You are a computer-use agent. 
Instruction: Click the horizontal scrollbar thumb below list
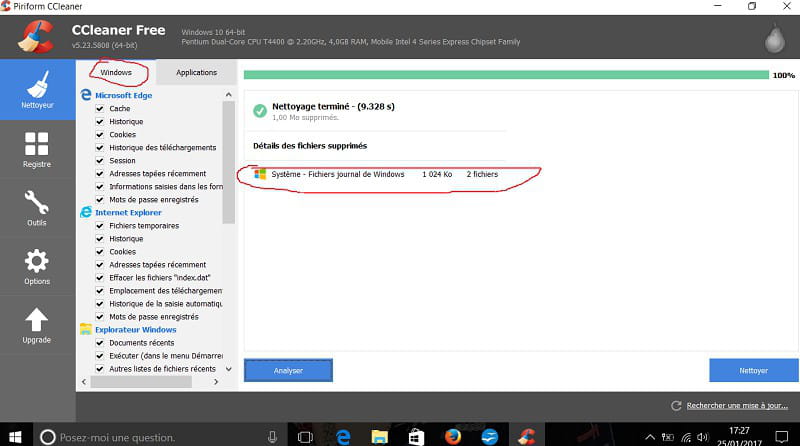[141, 382]
